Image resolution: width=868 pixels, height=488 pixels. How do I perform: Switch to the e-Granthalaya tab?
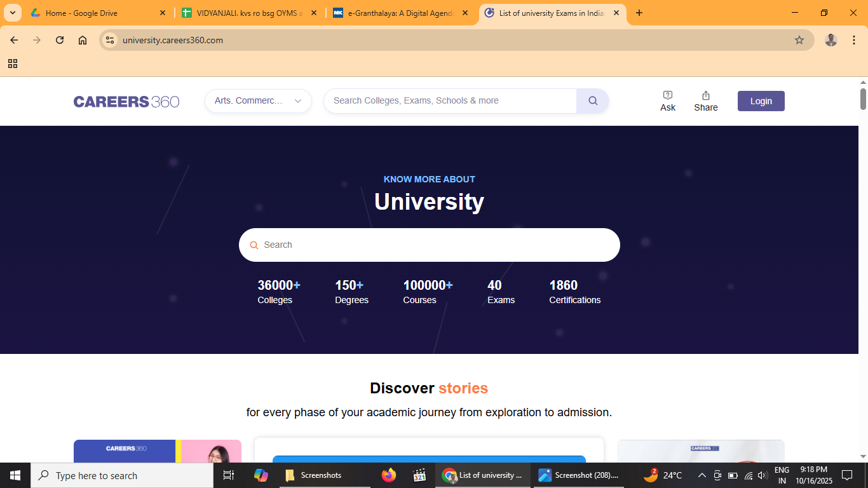click(x=400, y=13)
